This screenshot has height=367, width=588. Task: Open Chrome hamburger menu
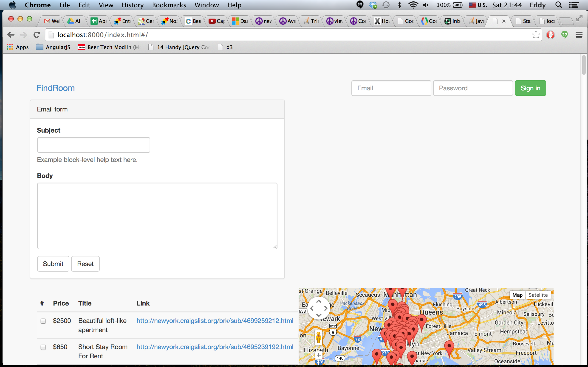coord(579,35)
